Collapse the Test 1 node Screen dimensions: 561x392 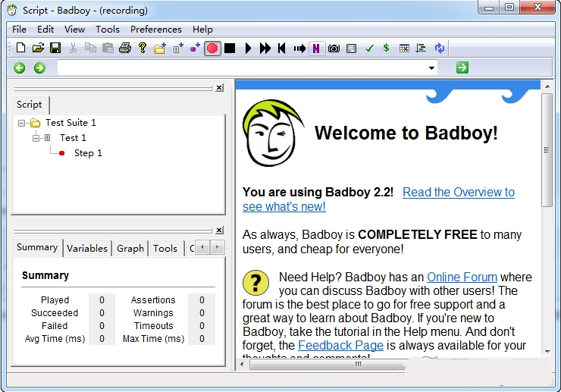click(36, 138)
